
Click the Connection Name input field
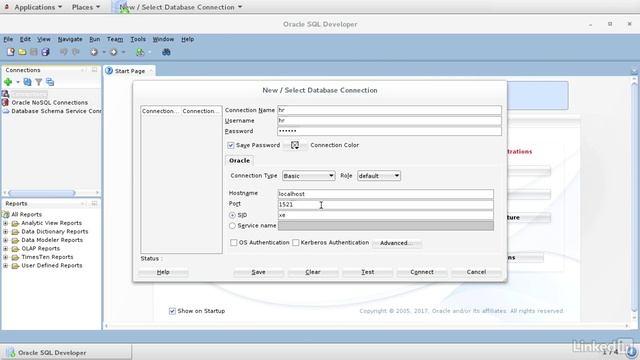tap(389, 110)
